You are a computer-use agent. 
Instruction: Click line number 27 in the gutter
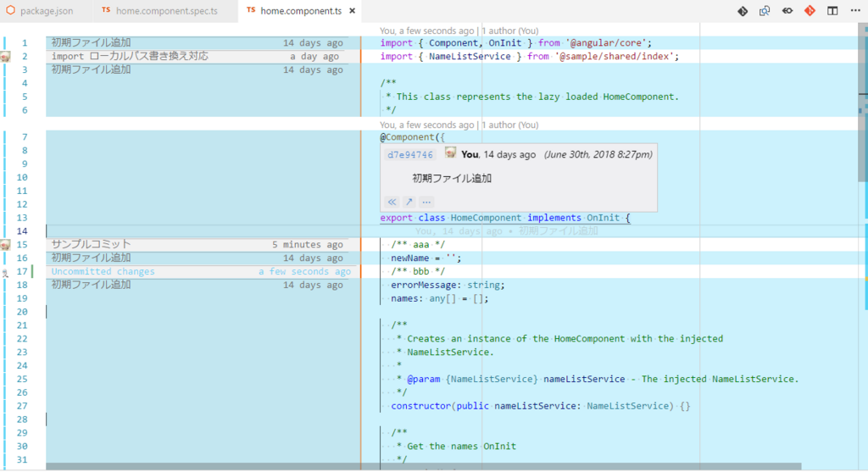coord(22,406)
